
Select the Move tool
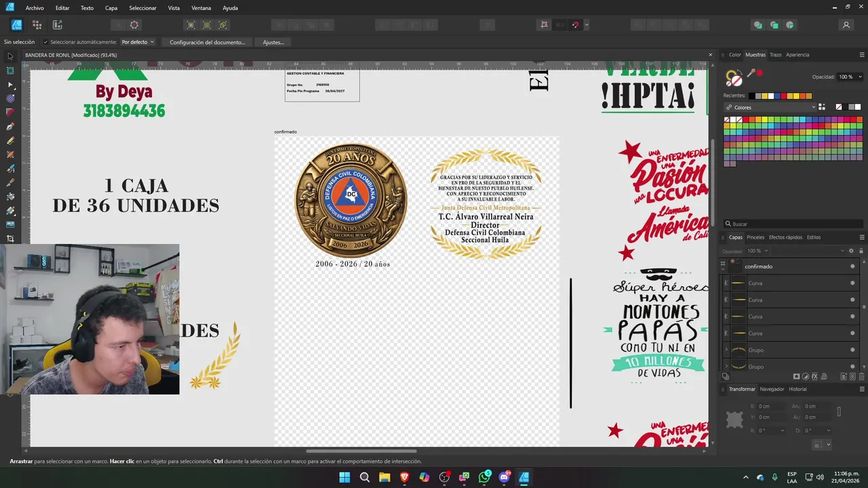pyautogui.click(x=10, y=56)
